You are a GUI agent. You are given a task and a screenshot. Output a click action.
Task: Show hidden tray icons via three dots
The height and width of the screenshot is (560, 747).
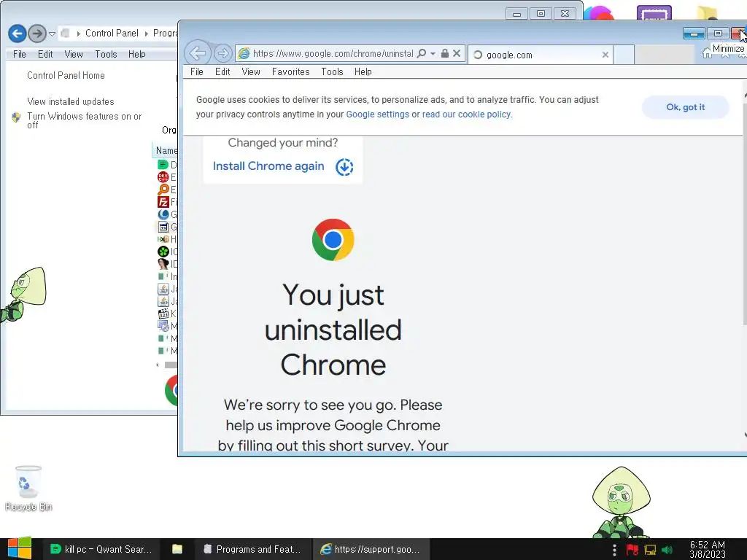click(x=614, y=550)
